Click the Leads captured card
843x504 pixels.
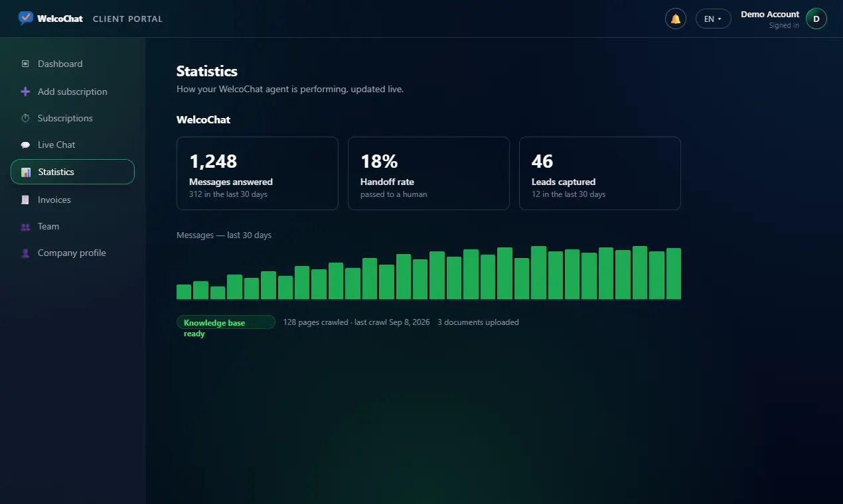tap(600, 173)
